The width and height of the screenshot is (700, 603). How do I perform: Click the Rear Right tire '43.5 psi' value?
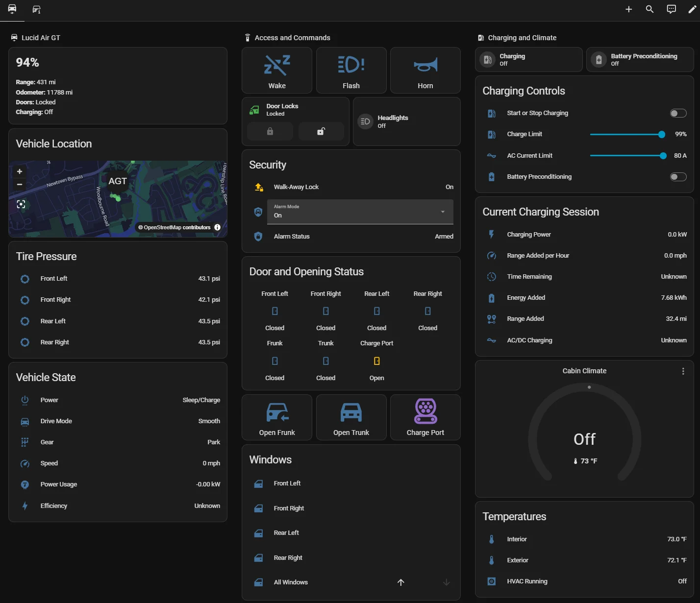209,342
